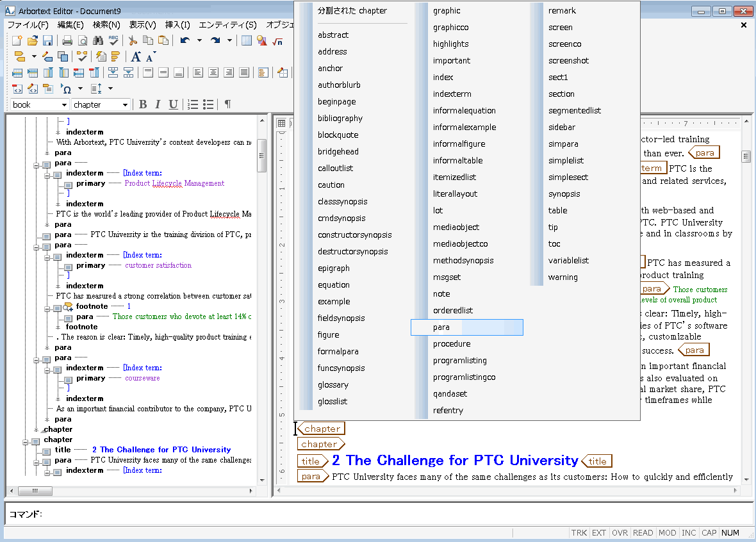Click the square root equation icon
Image resolution: width=756 pixels, height=542 pixels.
(277, 42)
